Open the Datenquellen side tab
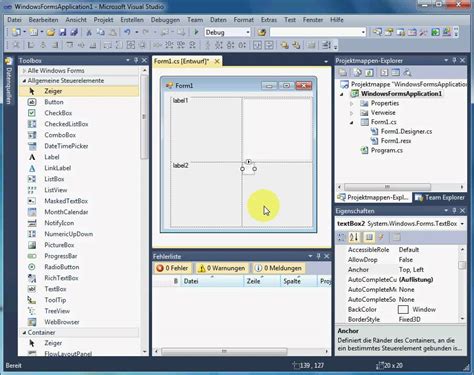 pyautogui.click(x=9, y=81)
